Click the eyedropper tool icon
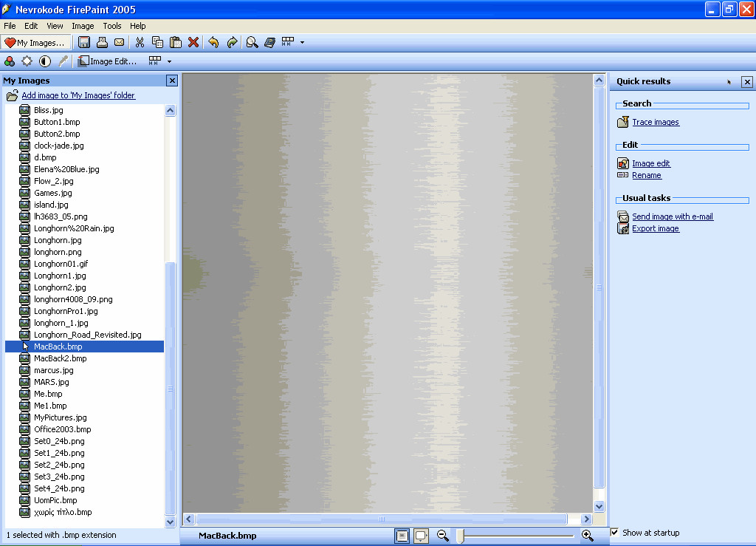This screenshot has height=546, width=756. pyautogui.click(x=63, y=61)
